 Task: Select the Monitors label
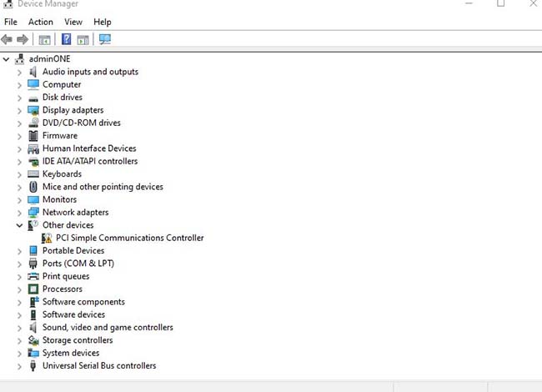59,199
